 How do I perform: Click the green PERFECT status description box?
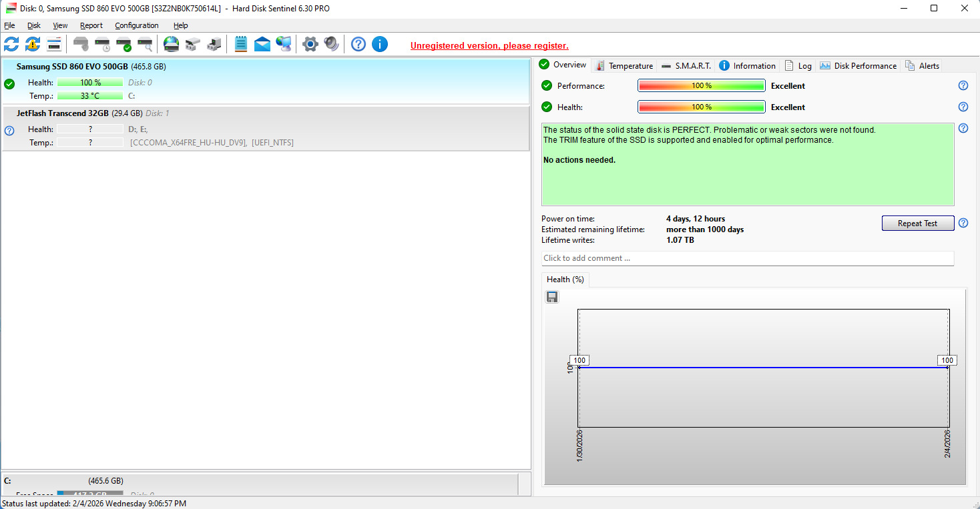coord(748,164)
